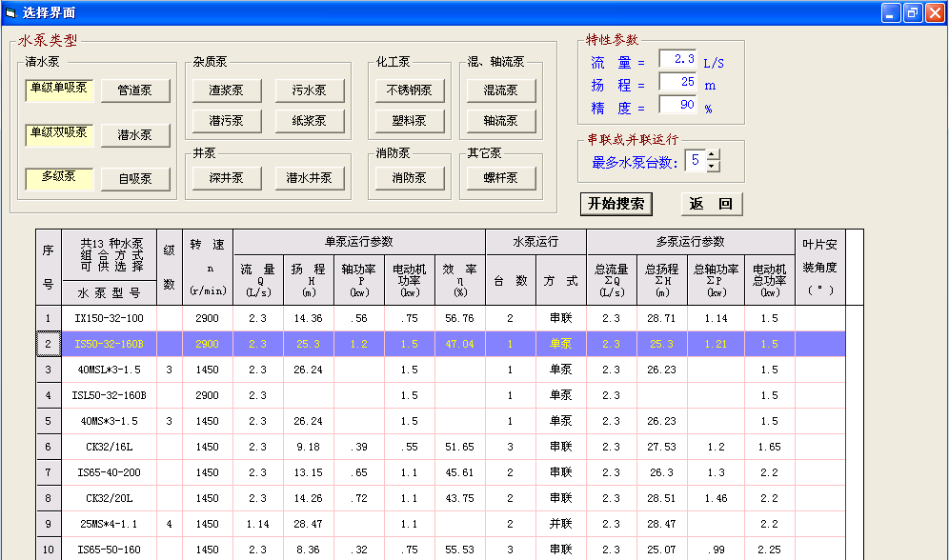Select the 潜水井泵 button
949x560 pixels.
point(310,178)
